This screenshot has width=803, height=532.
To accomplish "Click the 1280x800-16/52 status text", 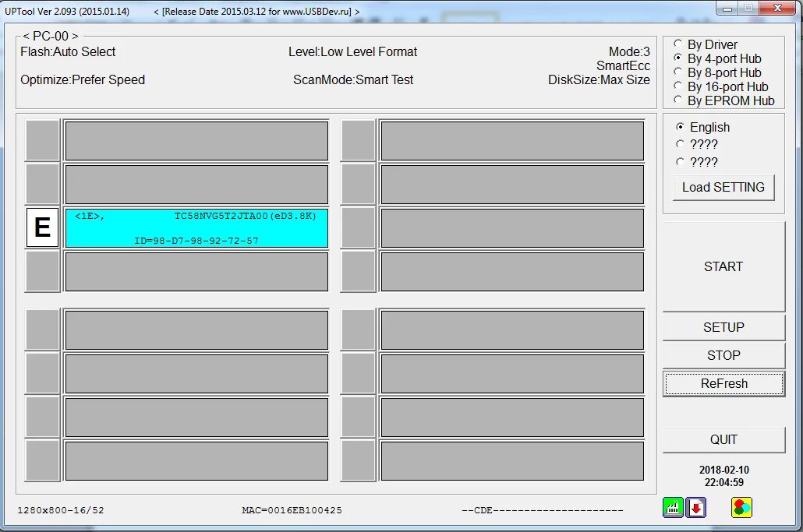I will [x=61, y=510].
